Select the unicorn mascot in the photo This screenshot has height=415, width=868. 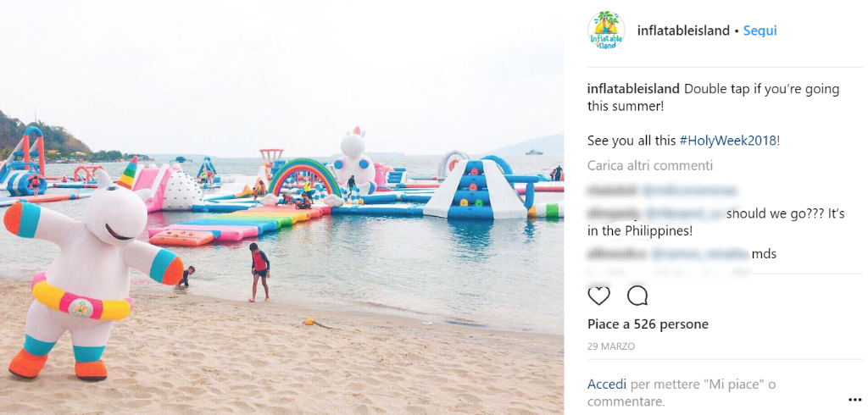(92, 272)
